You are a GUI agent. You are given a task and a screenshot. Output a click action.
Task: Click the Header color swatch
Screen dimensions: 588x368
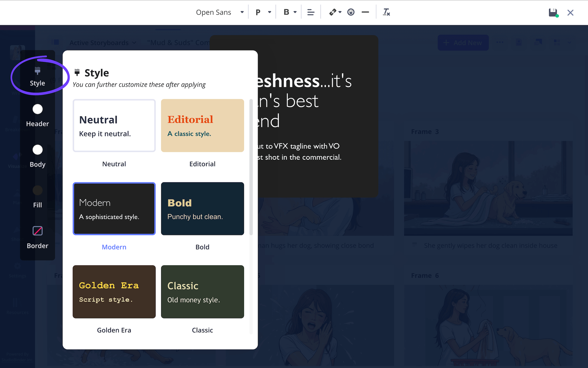point(37,109)
